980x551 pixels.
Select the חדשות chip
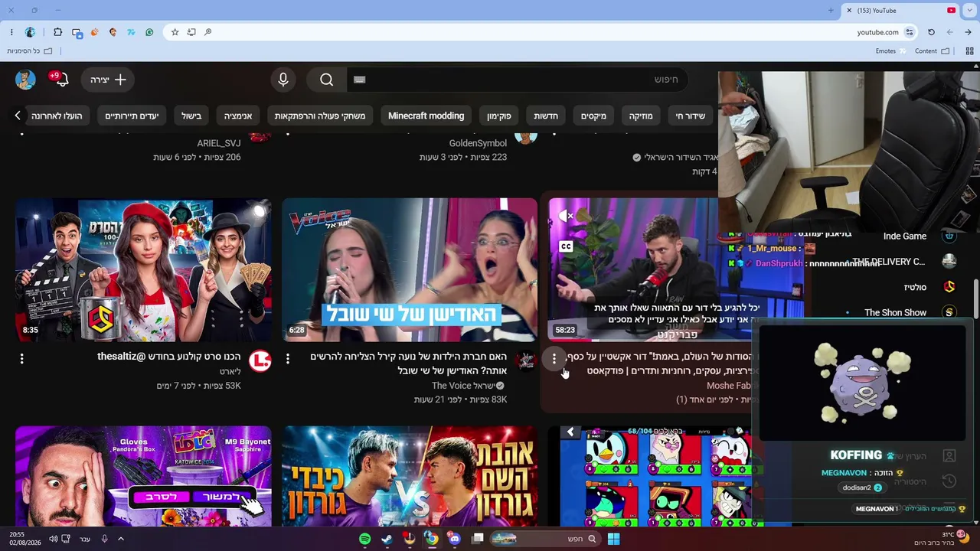click(546, 116)
